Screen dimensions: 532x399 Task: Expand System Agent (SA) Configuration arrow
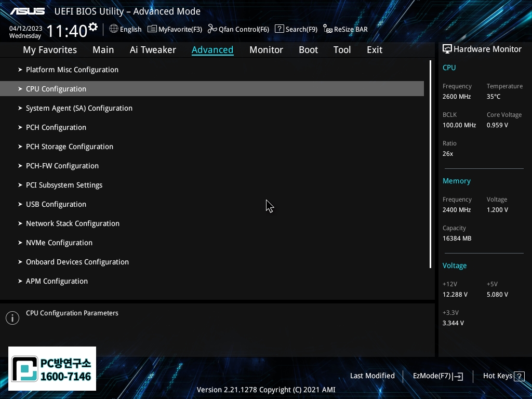pos(20,108)
